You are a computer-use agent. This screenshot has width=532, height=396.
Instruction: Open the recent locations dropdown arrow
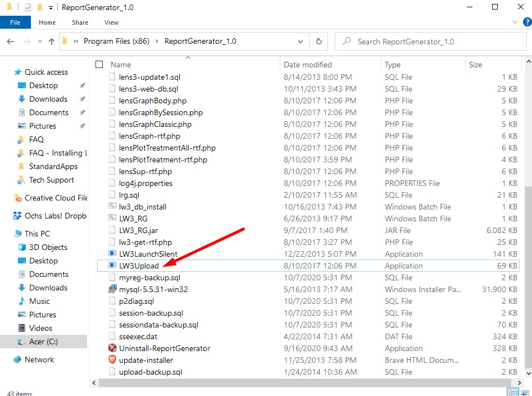(x=40, y=42)
